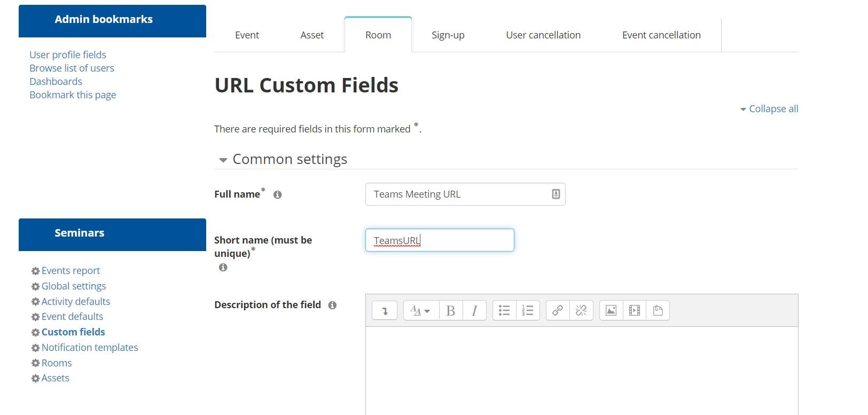Viewport: 868px width, 415px height.
Task: Toggle bold formatting in description editor
Action: tap(450, 310)
